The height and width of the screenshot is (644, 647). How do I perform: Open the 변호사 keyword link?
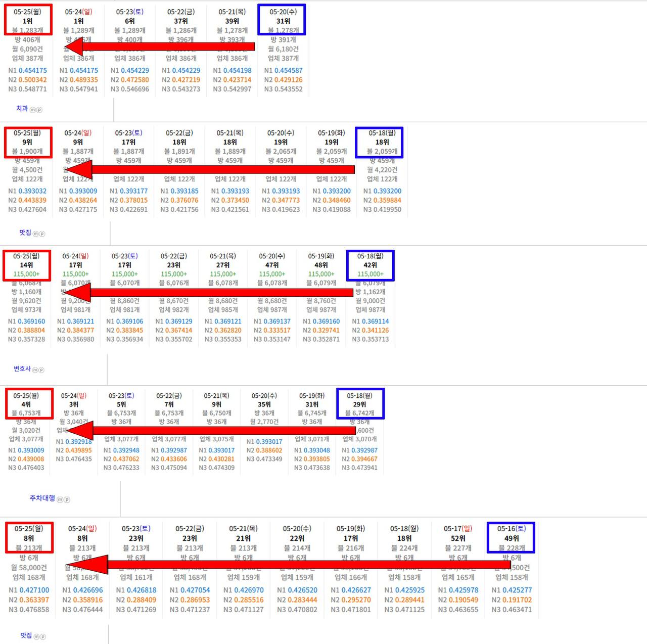click(x=22, y=369)
